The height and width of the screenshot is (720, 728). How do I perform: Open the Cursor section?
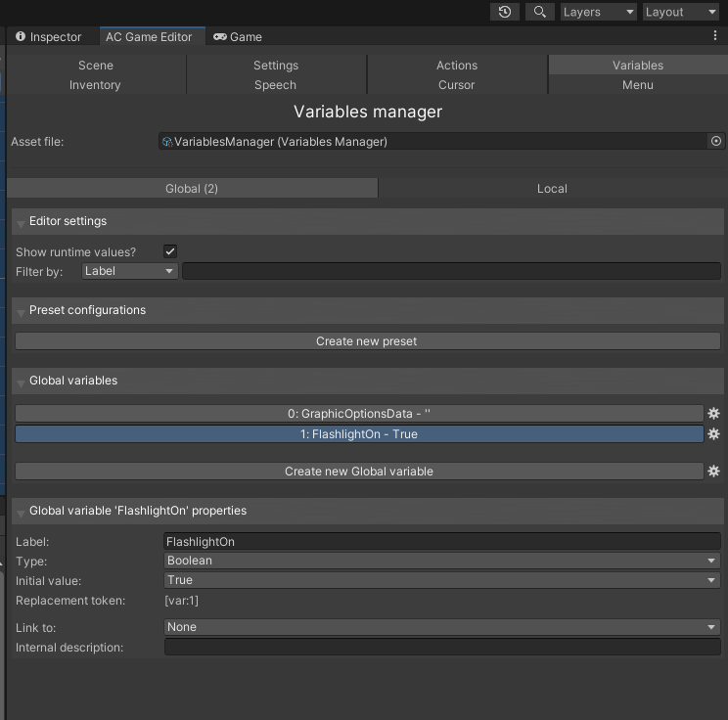click(457, 85)
